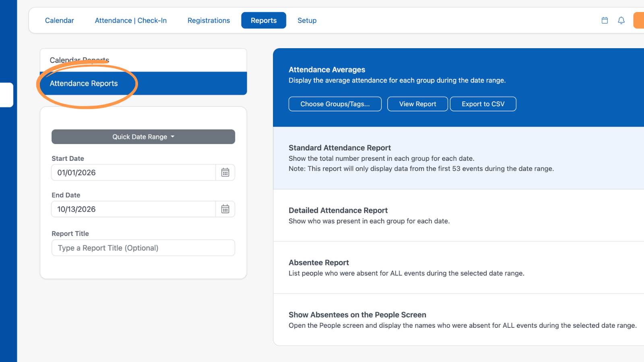Select the Reports tab
Viewport: 644px width, 362px height.
[x=264, y=21]
